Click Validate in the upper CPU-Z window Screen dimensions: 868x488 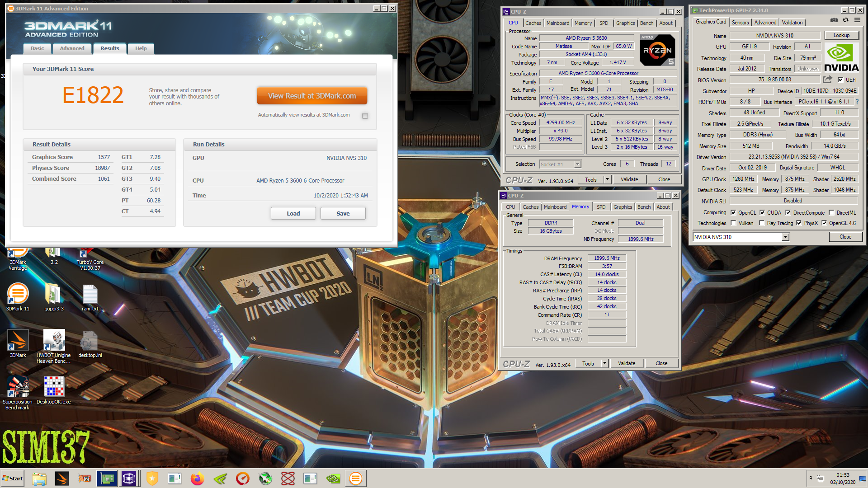click(629, 179)
